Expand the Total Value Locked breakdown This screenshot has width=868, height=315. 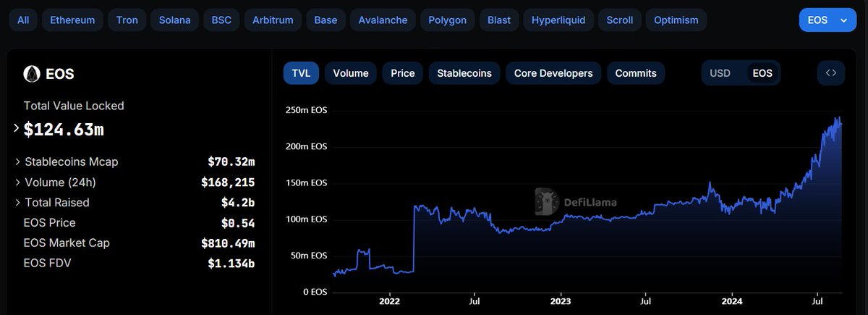(17, 129)
